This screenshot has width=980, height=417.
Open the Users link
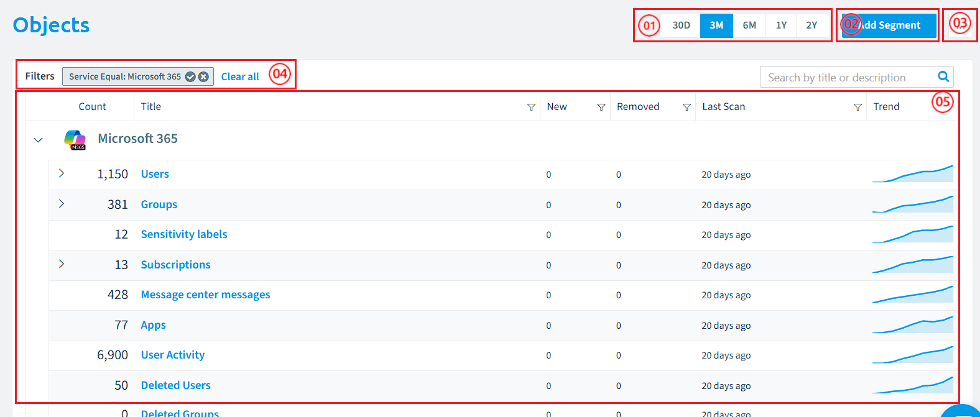[155, 174]
